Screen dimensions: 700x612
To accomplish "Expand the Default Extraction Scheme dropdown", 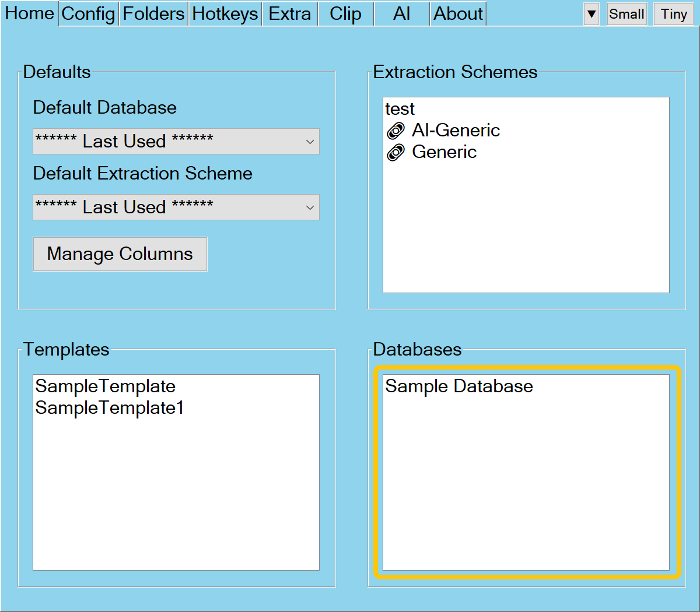I will 176,207.
